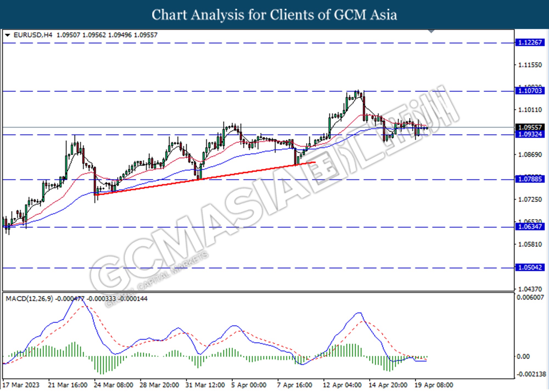Click the 1.10110 price axis value
The height and width of the screenshot is (392, 549).
point(530,110)
